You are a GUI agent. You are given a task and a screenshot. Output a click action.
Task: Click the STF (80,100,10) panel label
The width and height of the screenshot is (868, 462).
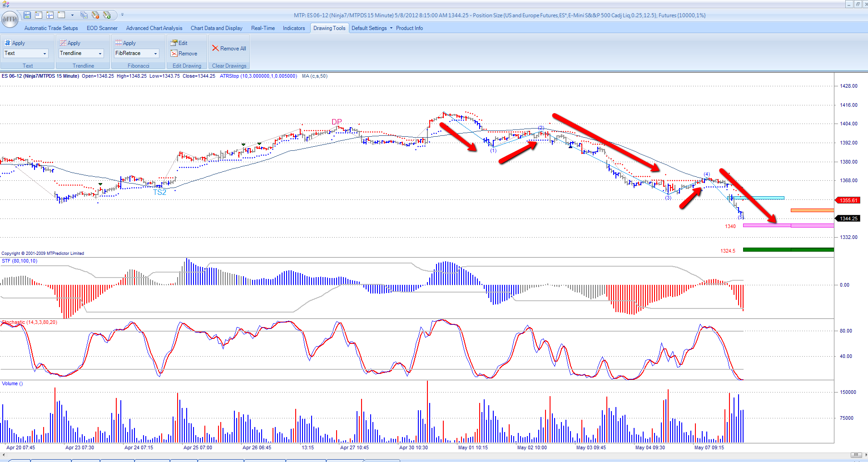[20, 261]
